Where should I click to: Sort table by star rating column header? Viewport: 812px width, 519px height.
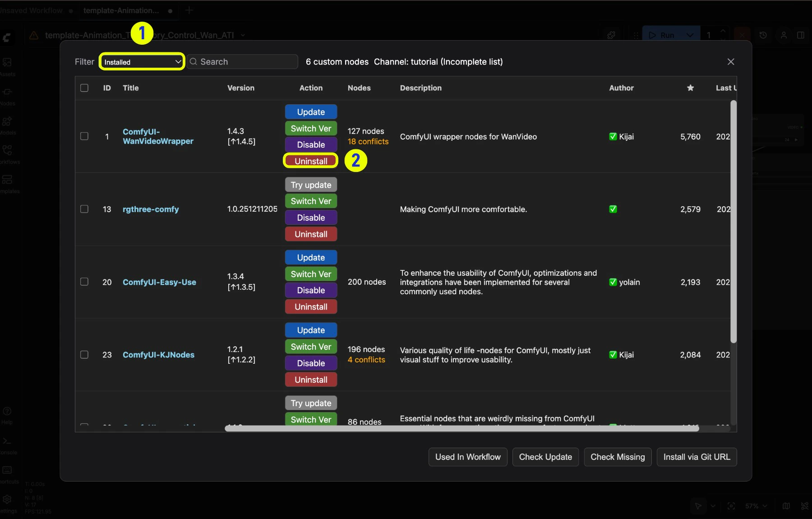tap(690, 88)
